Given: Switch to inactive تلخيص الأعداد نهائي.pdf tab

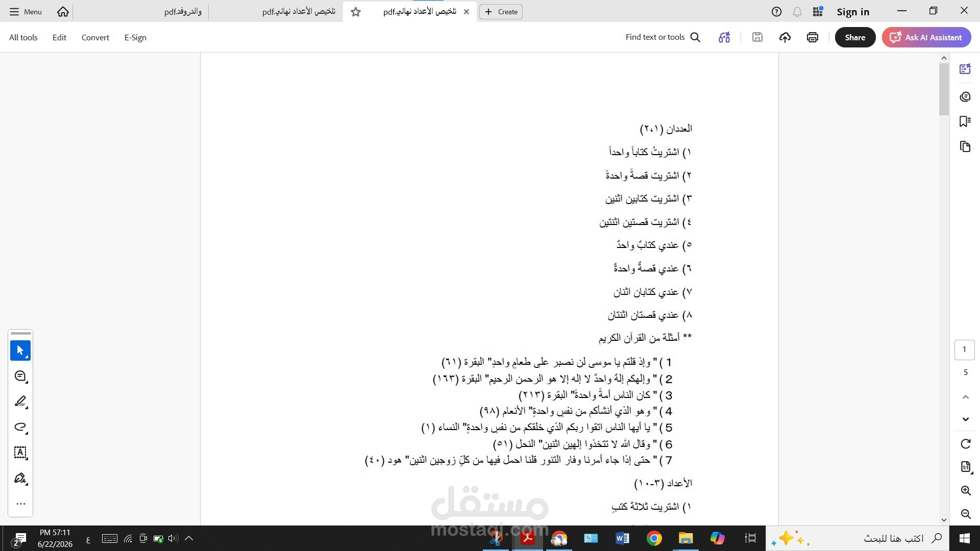Looking at the screenshot, I should (x=299, y=12).
